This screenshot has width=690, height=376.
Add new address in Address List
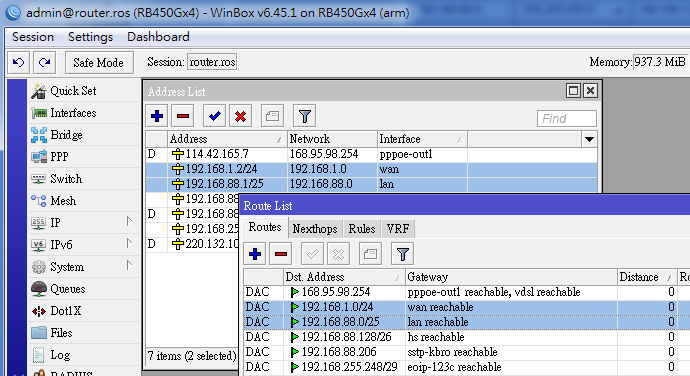(157, 116)
